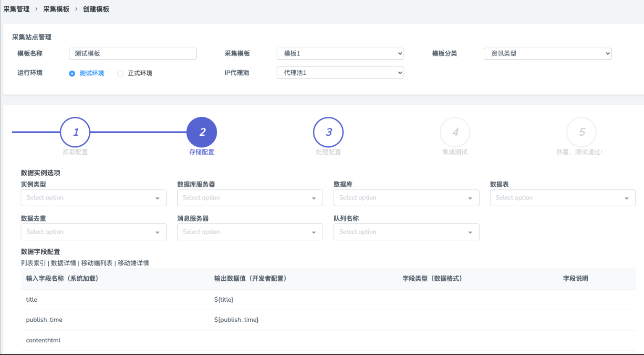Click step 4 集成测试 circle
This screenshot has width=644, height=355.
pos(455,132)
